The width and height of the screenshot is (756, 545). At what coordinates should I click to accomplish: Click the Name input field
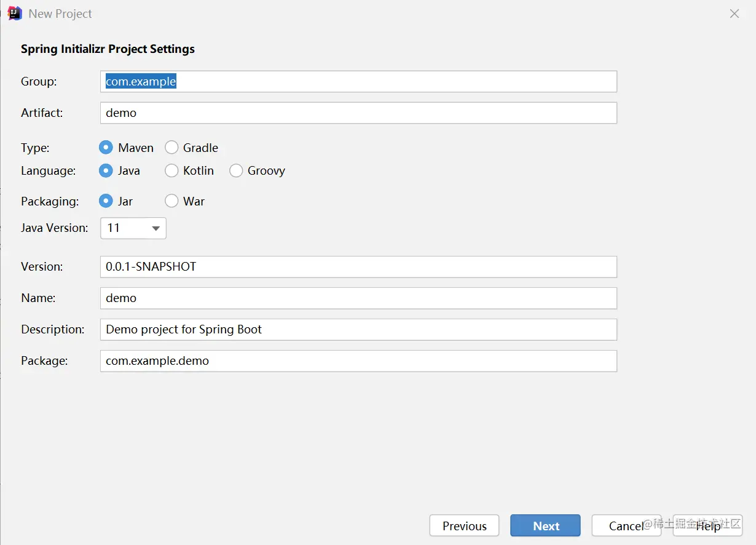point(358,298)
